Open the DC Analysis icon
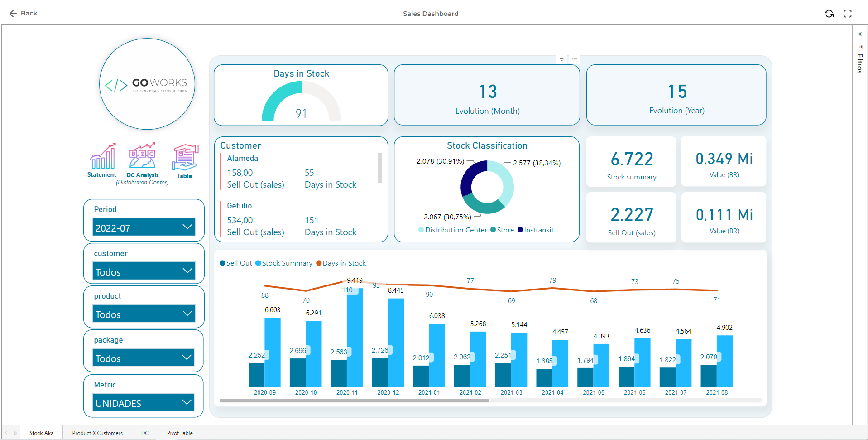This screenshot has height=440, width=868. (142, 156)
